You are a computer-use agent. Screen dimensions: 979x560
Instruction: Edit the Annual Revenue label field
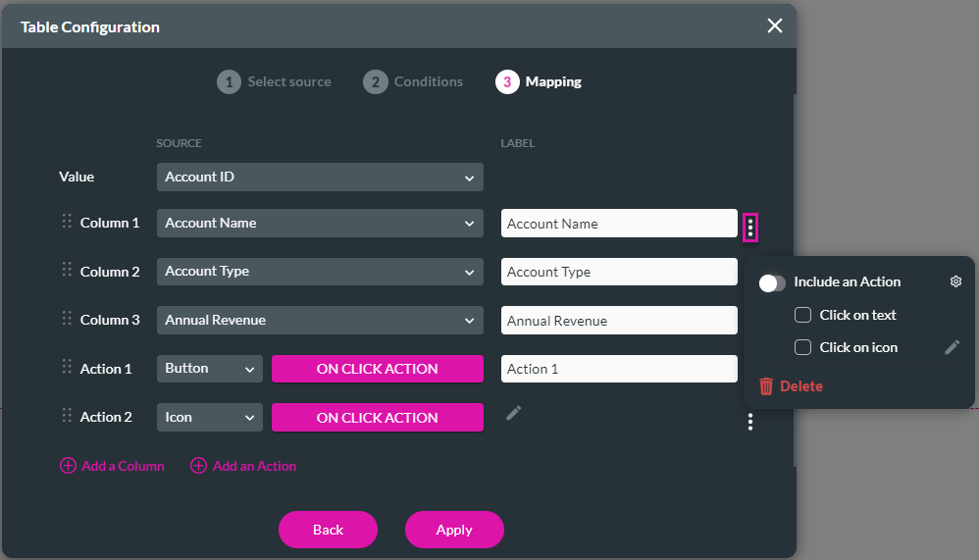(x=619, y=321)
